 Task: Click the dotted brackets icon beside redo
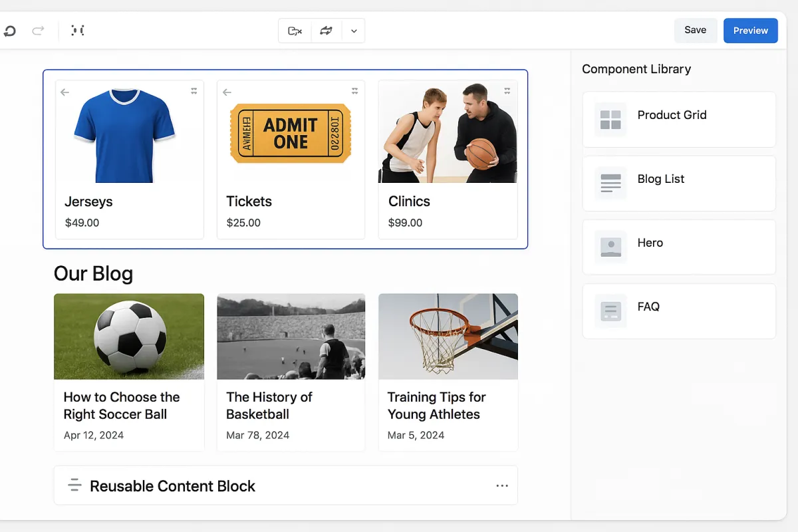tap(78, 31)
